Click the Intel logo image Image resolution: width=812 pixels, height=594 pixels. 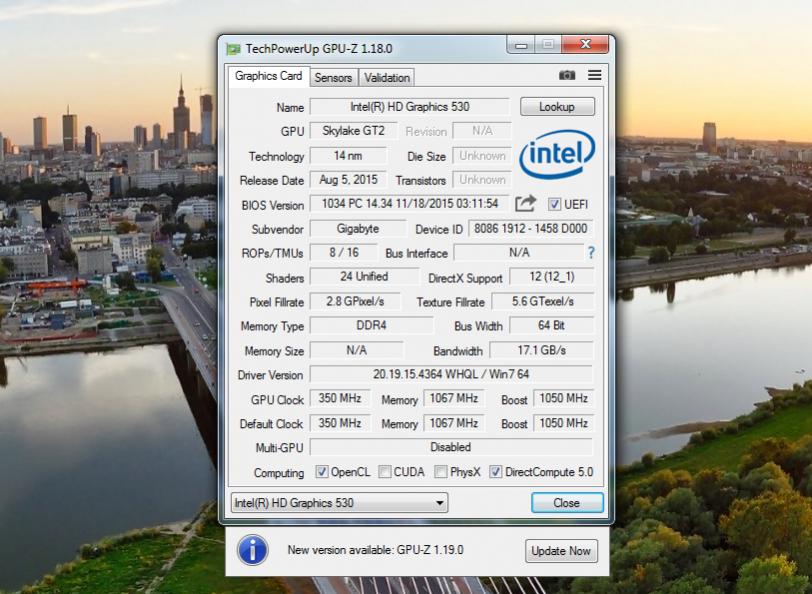pos(557,154)
